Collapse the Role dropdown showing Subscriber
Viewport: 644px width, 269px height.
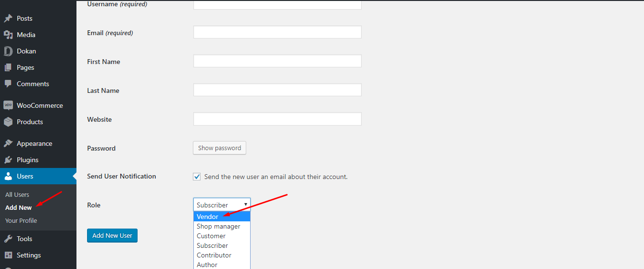[x=222, y=205]
